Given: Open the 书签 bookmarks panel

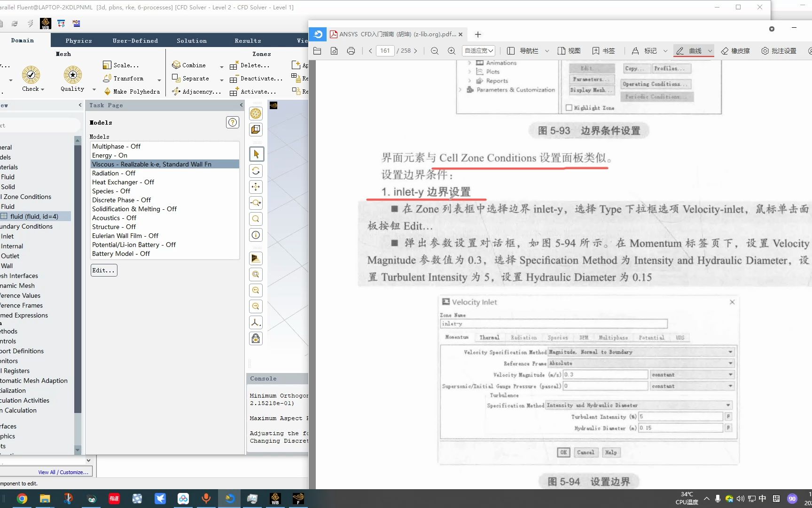Looking at the screenshot, I should click(x=603, y=51).
